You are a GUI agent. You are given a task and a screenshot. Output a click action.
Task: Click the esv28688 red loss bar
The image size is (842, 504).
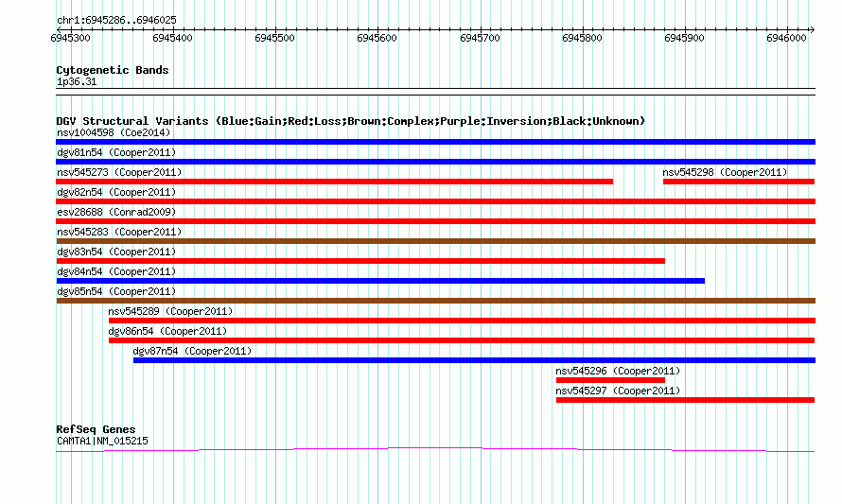tap(435, 221)
